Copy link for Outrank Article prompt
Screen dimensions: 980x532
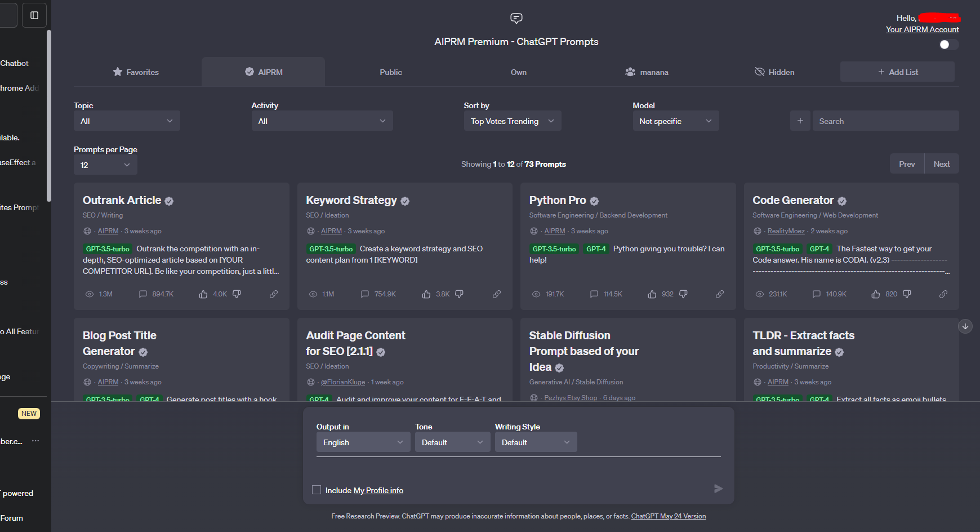[274, 294]
